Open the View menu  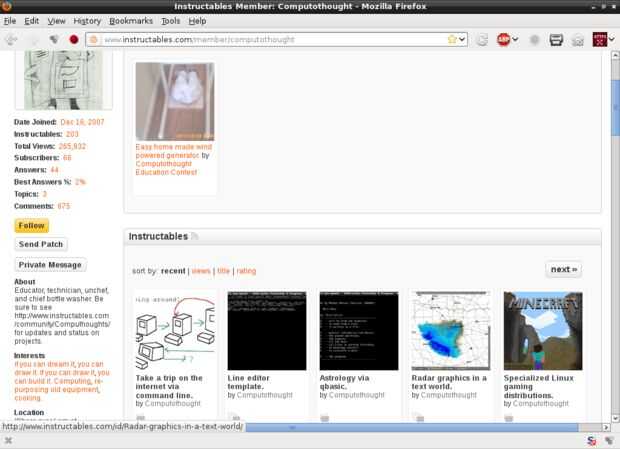56,21
